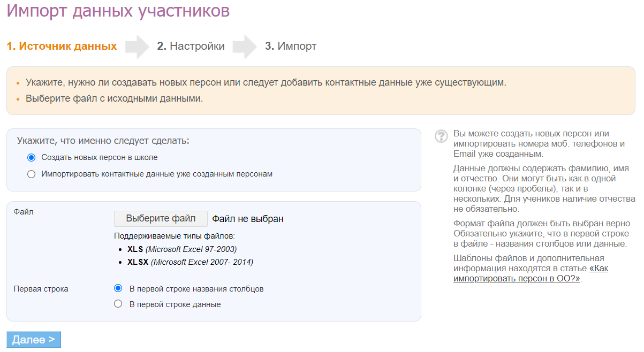The width and height of the screenshot is (644, 352).
Task: Jump to step 3 'Импорт'
Action: (x=291, y=47)
